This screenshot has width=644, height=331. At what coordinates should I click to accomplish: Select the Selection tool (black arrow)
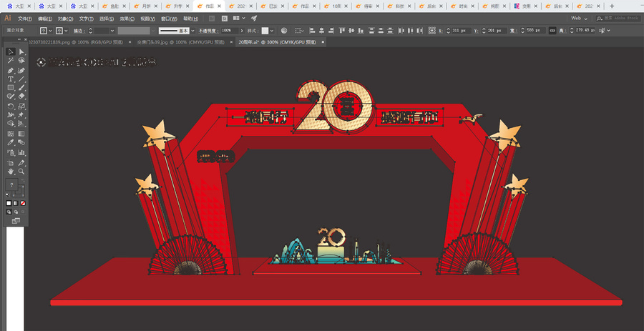pyautogui.click(x=11, y=51)
